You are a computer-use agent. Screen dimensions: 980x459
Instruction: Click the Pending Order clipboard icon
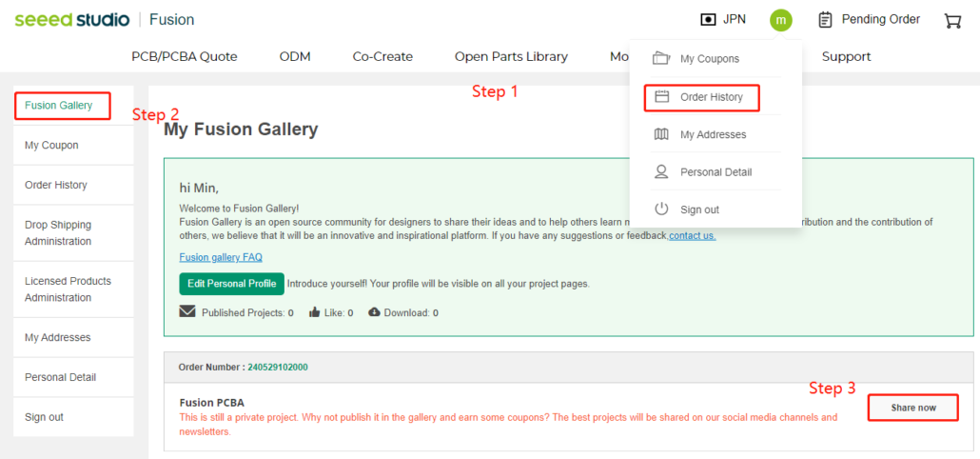coord(825,20)
